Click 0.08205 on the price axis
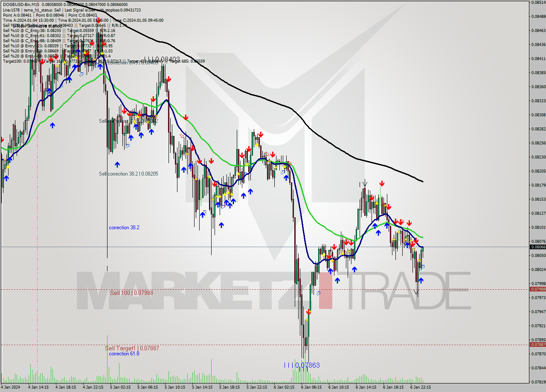 click(x=538, y=171)
